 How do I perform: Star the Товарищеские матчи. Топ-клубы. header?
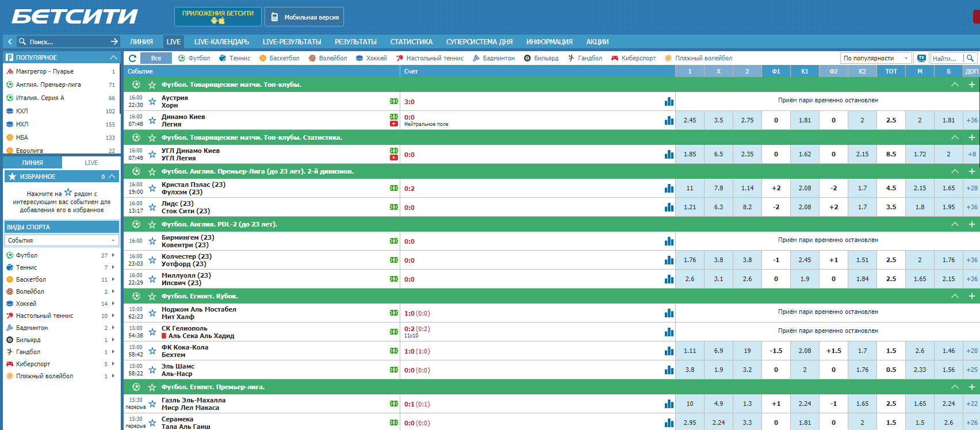click(x=152, y=85)
